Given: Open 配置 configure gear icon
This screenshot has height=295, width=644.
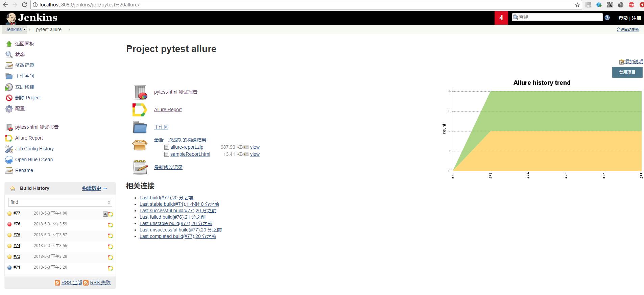Looking at the screenshot, I should (9, 108).
